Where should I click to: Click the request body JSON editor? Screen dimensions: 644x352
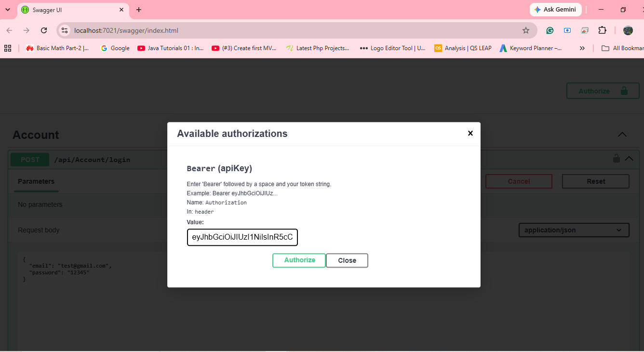click(x=323, y=301)
